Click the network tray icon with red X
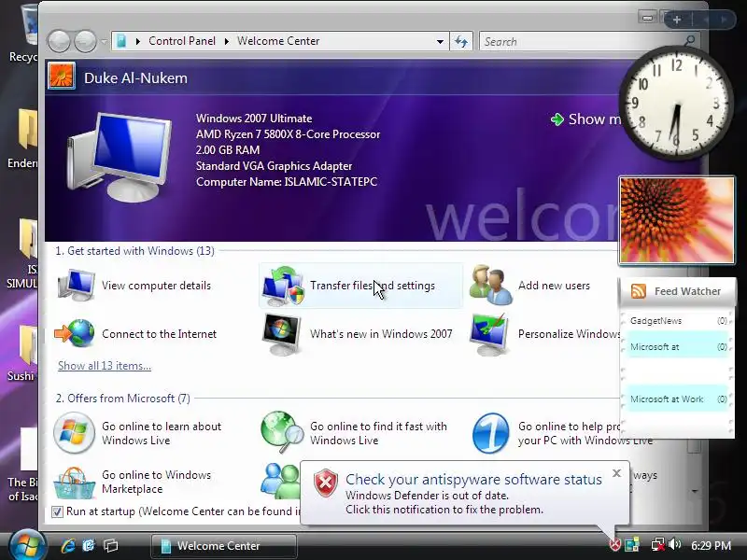747x560 pixels. pos(658,545)
